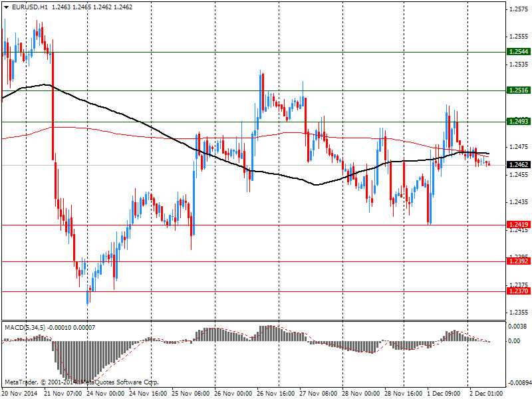Click the current price label 1.2462
Screen dimensions: 532x399
(519, 164)
